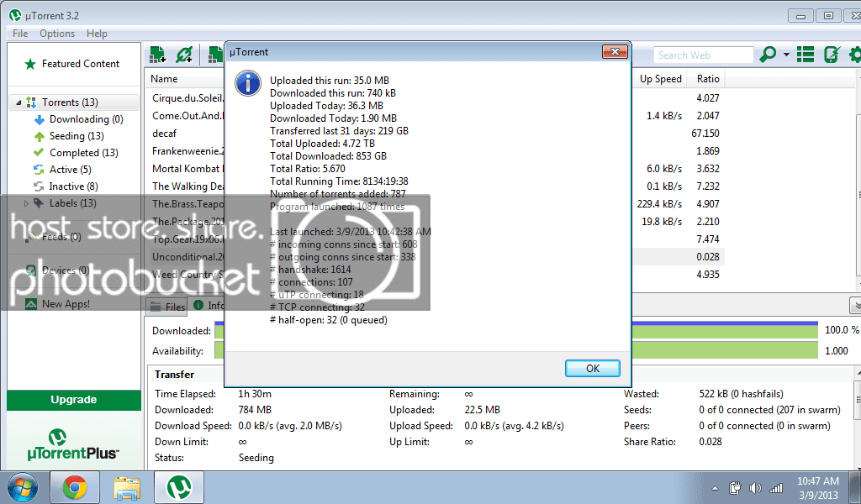Open Google Chrome from the taskbar
Screen dimensions: 861x504
[75, 487]
